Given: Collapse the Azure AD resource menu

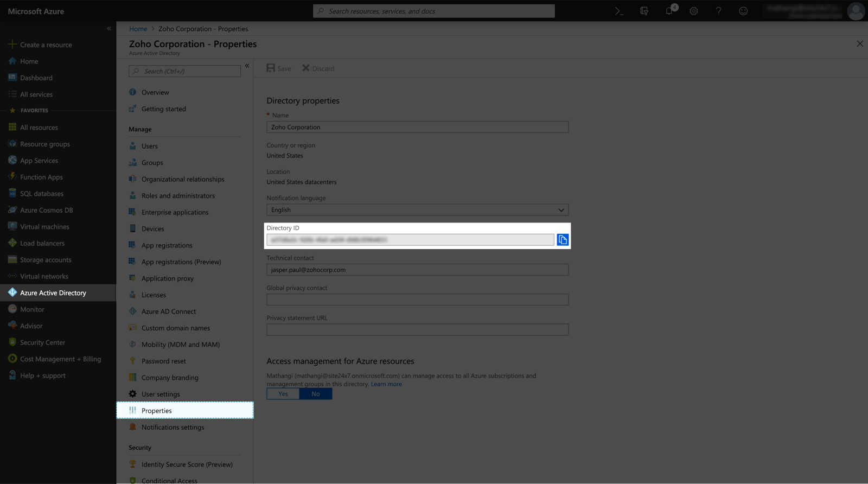Looking at the screenshot, I should click(x=247, y=66).
